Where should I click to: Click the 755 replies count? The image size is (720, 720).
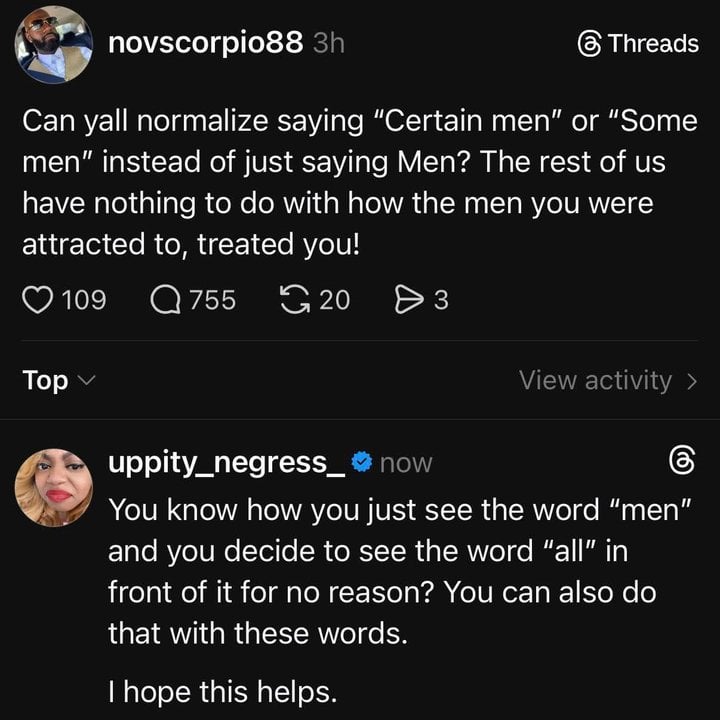212,300
